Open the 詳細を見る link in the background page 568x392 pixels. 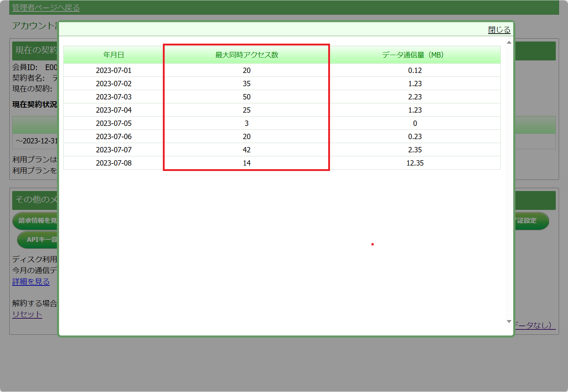pyautogui.click(x=31, y=281)
